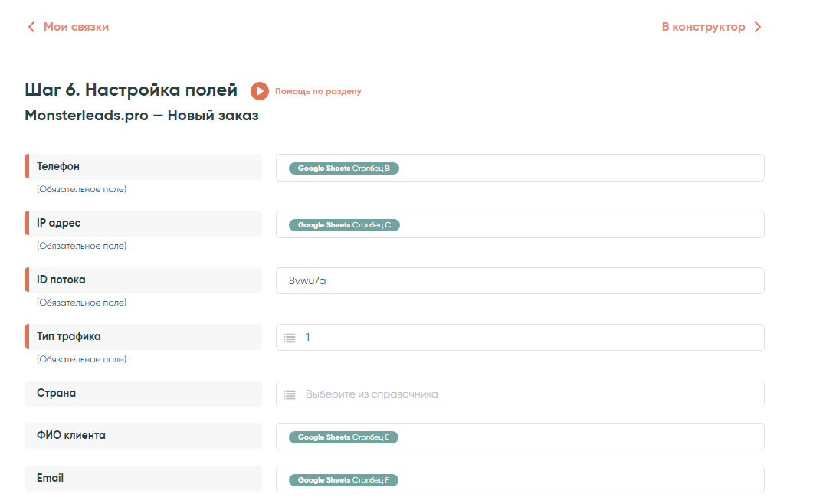The image size is (813, 504).
Task: Click the right chevron beside В конструктор
Action: tap(758, 27)
